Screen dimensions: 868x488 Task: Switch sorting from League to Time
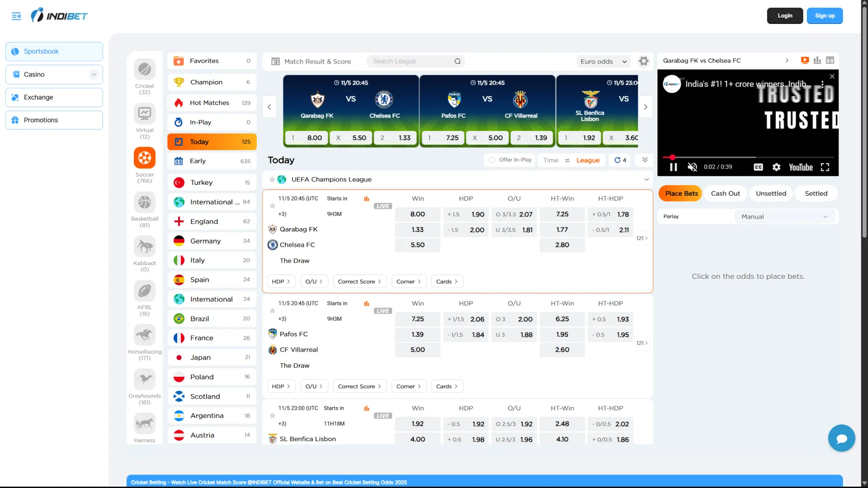click(551, 160)
